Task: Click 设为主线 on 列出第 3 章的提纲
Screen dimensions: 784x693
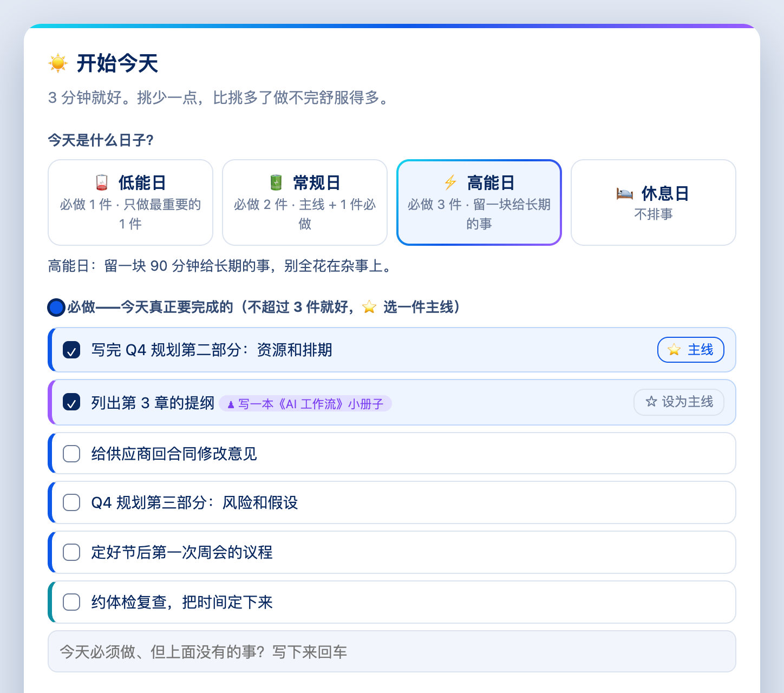Action: 679,402
